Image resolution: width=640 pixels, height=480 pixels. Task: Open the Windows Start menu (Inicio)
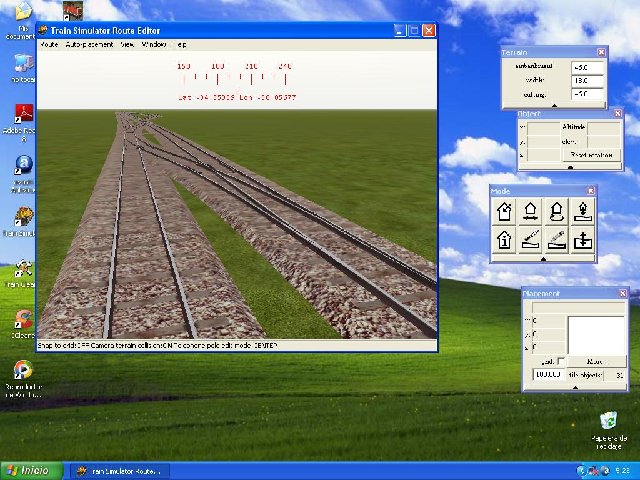pos(28,470)
